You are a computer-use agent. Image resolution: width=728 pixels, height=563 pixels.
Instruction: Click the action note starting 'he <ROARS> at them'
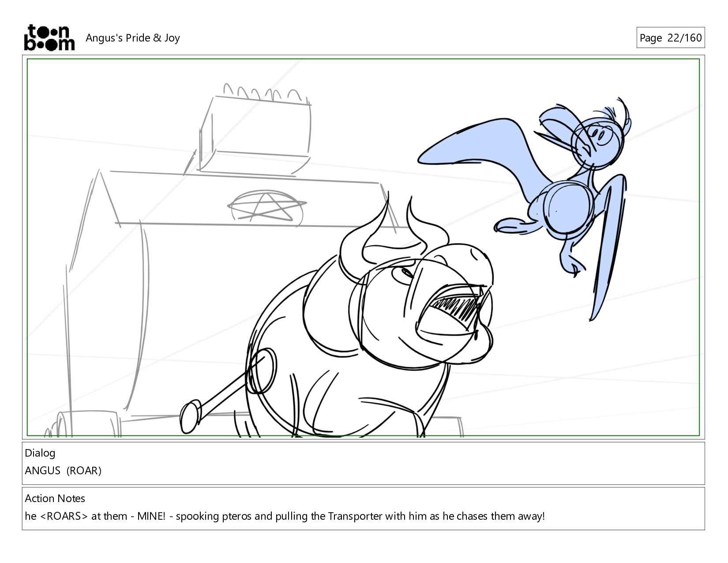coord(285,516)
